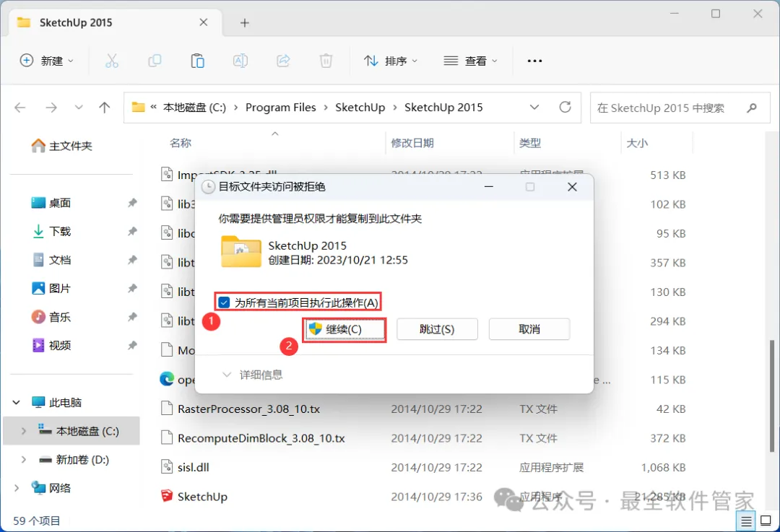The image size is (780, 532).
Task: Click the vertical scrollbar of file list
Action: [771, 396]
